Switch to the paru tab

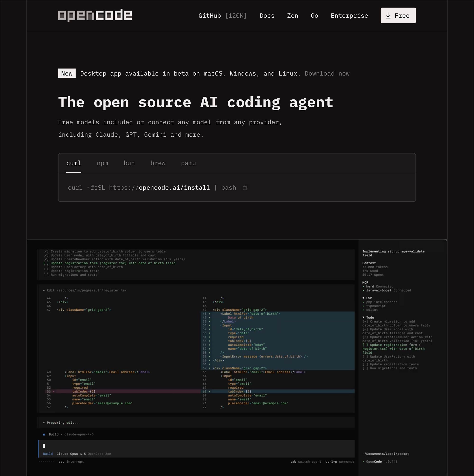188,163
